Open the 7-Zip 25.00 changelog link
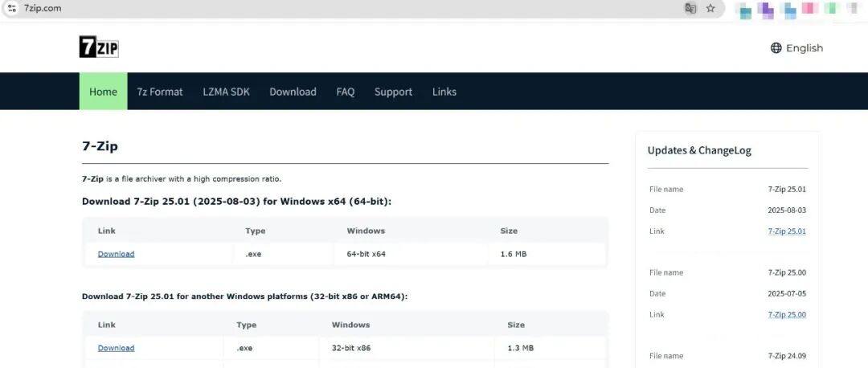Screen dimensions: 868x368 click(x=787, y=314)
